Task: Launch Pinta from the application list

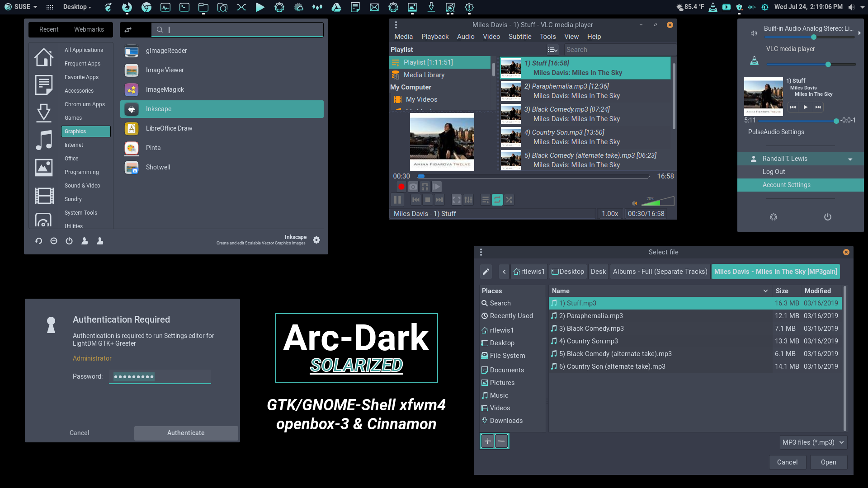Action: (222, 148)
